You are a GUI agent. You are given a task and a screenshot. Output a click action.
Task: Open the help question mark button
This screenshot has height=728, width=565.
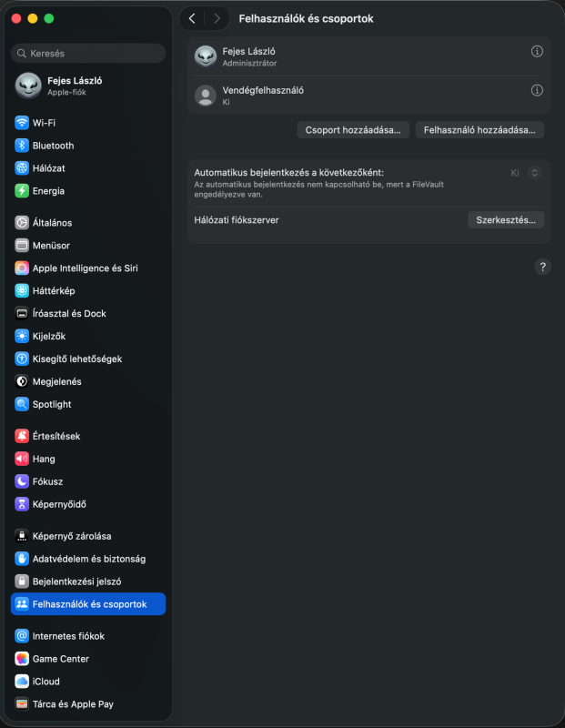pyautogui.click(x=543, y=267)
